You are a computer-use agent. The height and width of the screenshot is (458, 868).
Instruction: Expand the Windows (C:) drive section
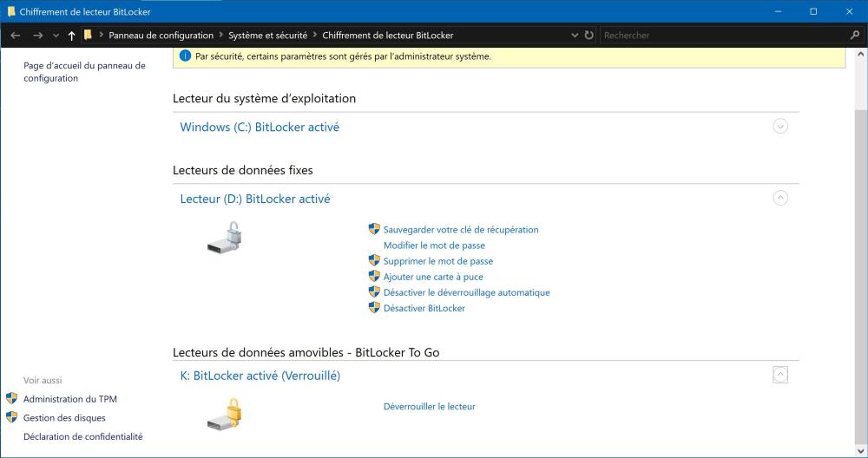(779, 127)
